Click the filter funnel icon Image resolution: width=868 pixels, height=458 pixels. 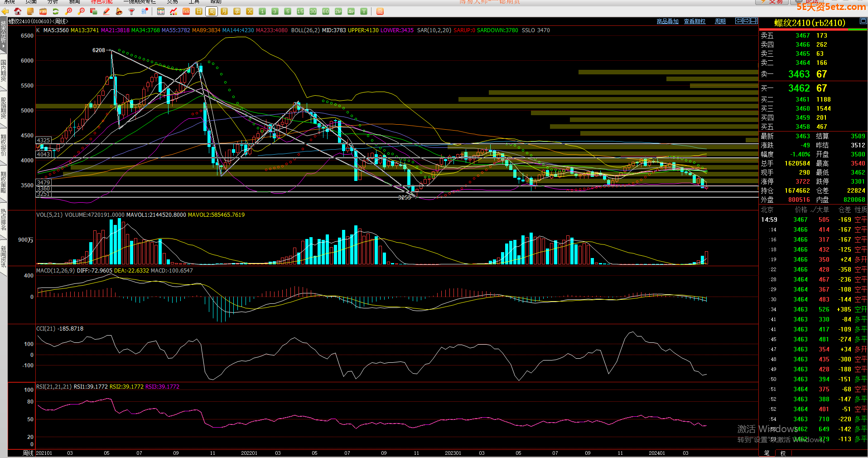point(132,11)
